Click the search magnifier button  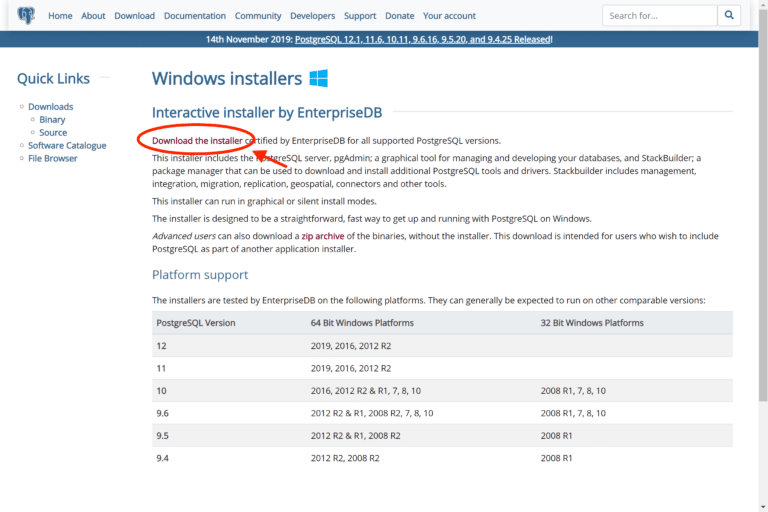tap(730, 16)
